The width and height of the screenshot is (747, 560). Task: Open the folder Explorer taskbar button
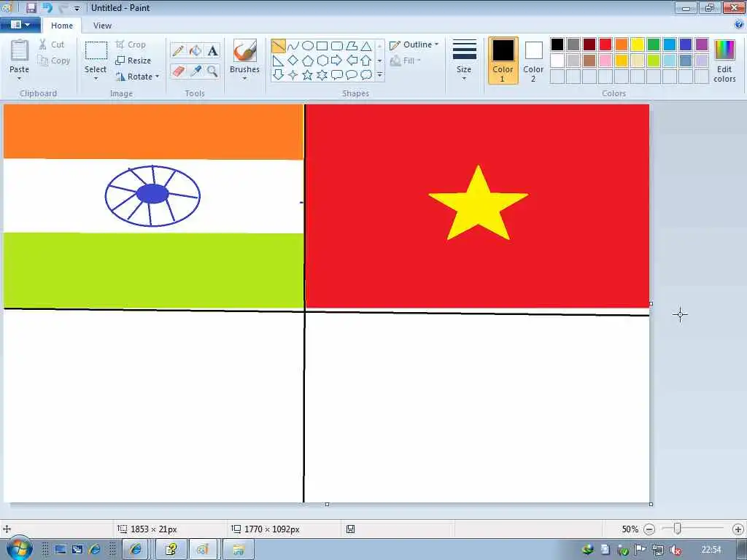click(239, 550)
